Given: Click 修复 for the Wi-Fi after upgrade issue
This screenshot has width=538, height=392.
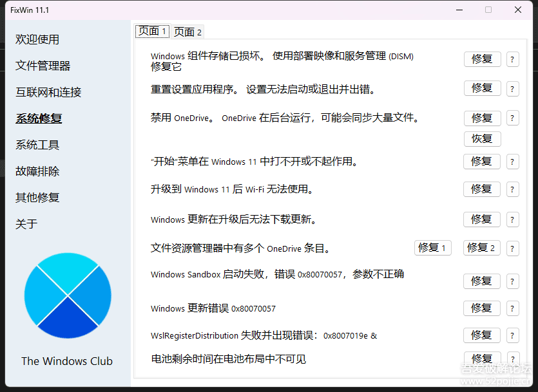Looking at the screenshot, I should coord(482,189).
